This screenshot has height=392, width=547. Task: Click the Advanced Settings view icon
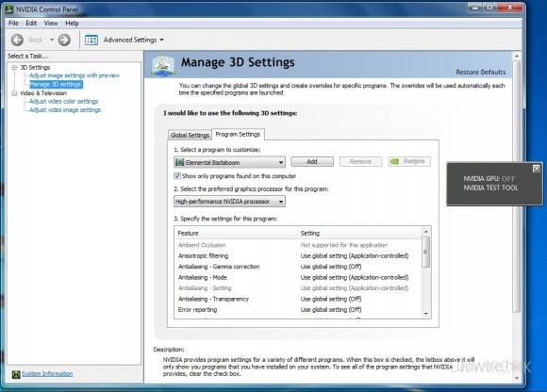coord(91,41)
